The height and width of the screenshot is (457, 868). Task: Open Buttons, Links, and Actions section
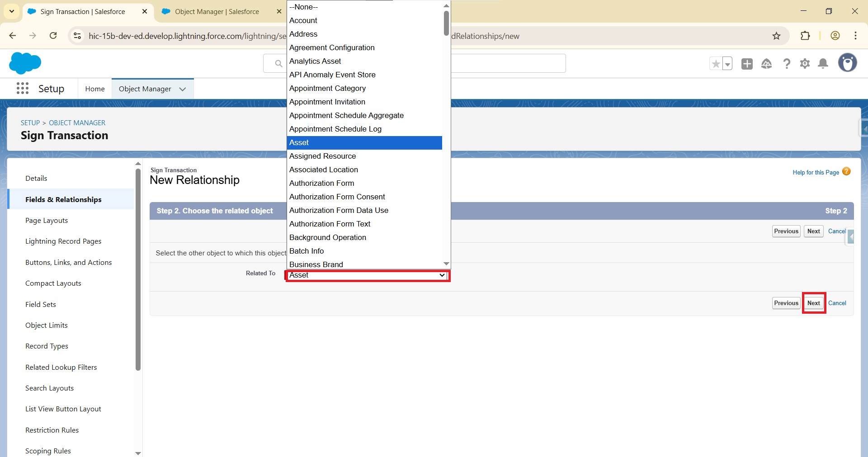point(68,263)
